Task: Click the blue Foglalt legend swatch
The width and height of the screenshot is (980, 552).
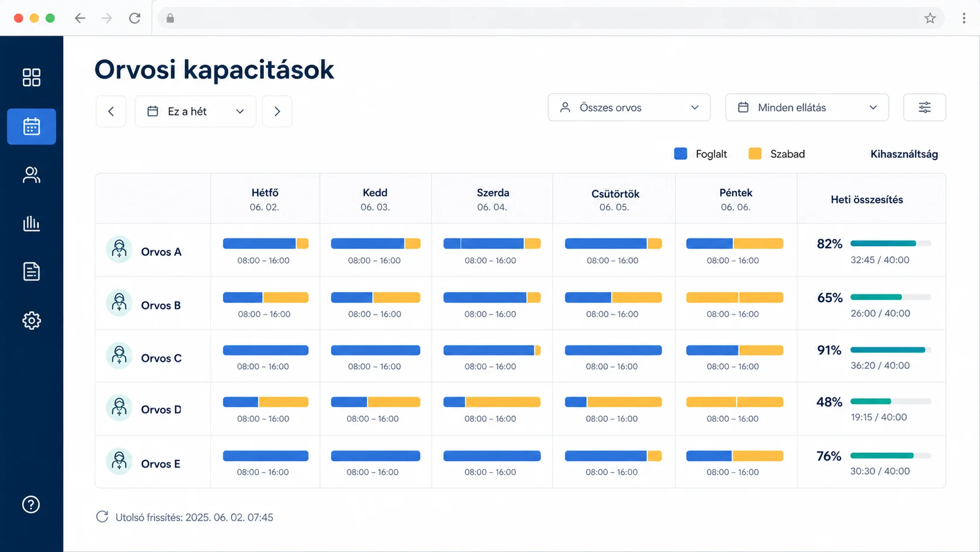Action: pos(680,154)
